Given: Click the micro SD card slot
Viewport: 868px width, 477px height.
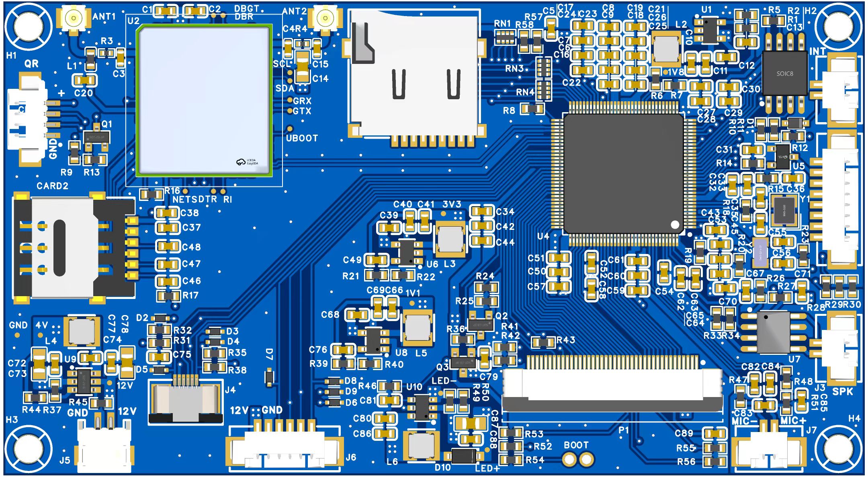Looking at the screenshot, I should [x=415, y=78].
